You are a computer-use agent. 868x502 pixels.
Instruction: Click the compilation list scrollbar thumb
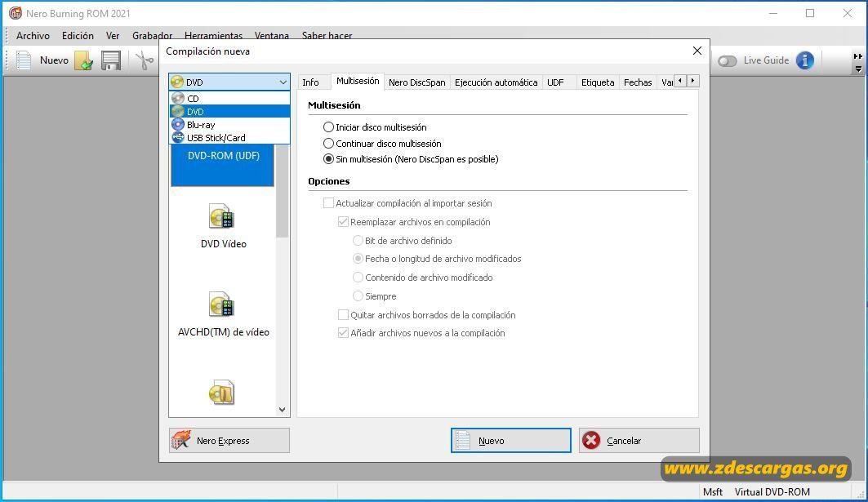pos(283,191)
